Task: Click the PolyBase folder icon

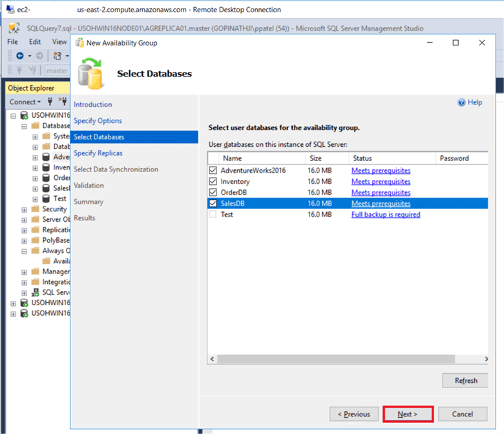Action: click(x=36, y=240)
